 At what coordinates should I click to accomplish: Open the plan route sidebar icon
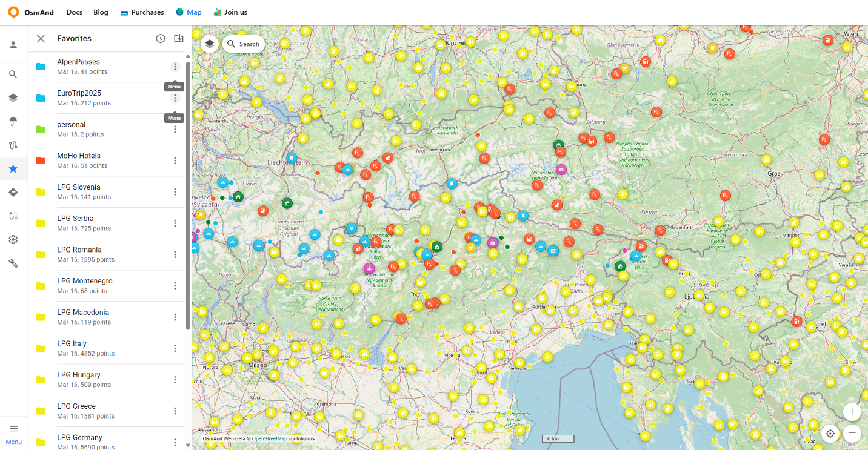[13, 216]
